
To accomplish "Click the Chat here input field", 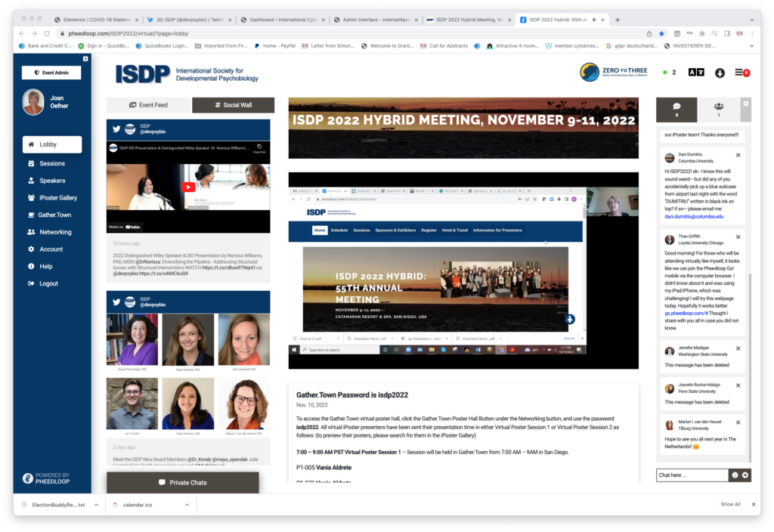I will (x=692, y=475).
